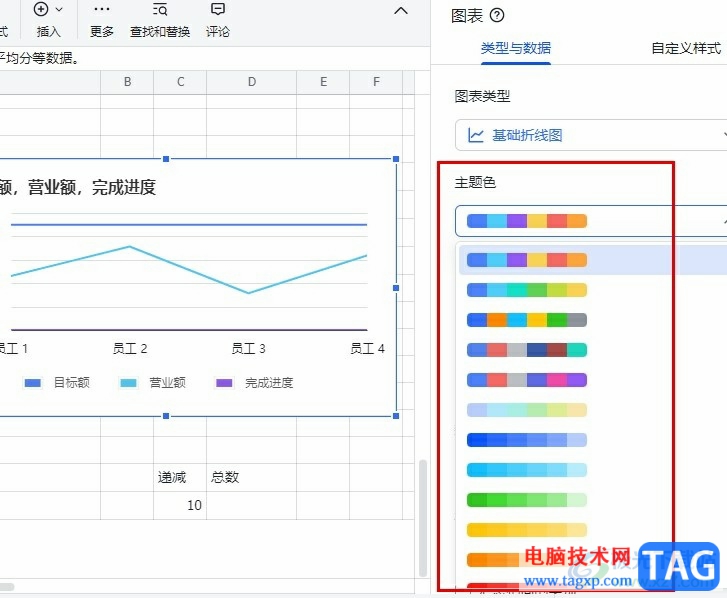
Task: Collapse the toolbar with the up chevron
Action: pos(401,11)
